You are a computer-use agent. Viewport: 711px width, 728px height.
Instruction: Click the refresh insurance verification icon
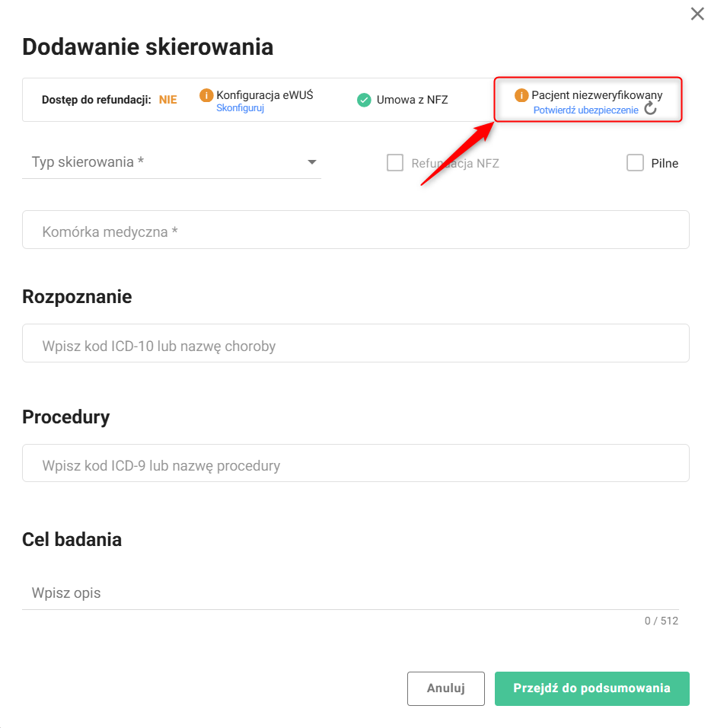(650, 109)
